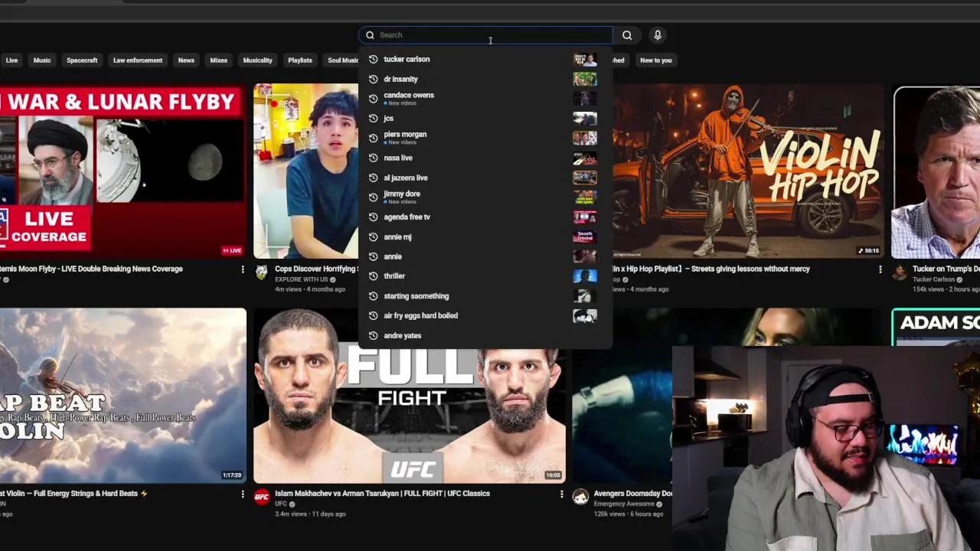This screenshot has height=551, width=980.
Task: Select 'tucker carlson' search suggestion
Action: point(485,59)
